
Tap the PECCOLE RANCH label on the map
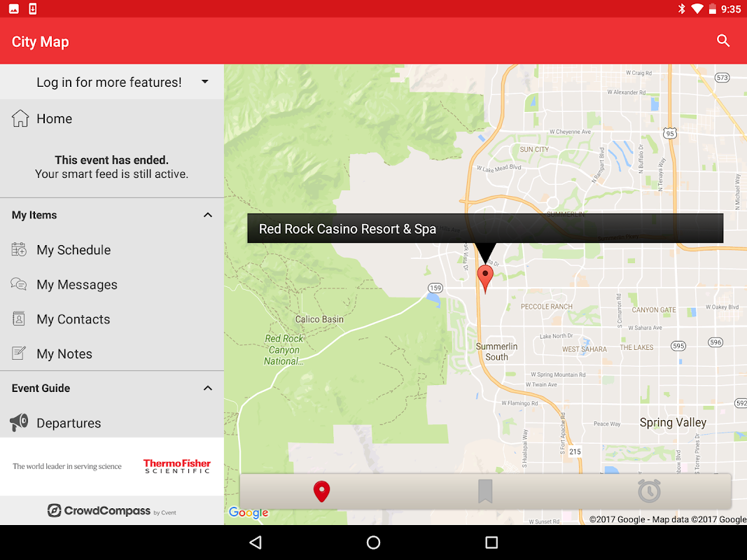pos(547,307)
